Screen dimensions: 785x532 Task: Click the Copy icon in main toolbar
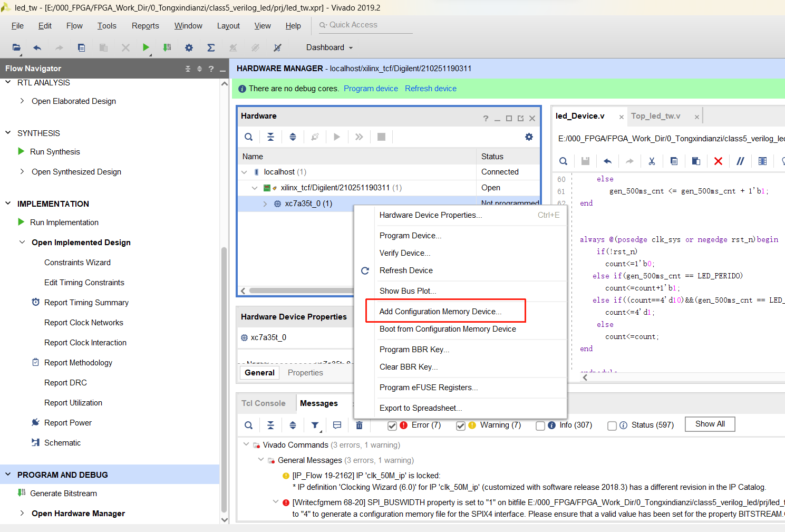click(x=81, y=47)
